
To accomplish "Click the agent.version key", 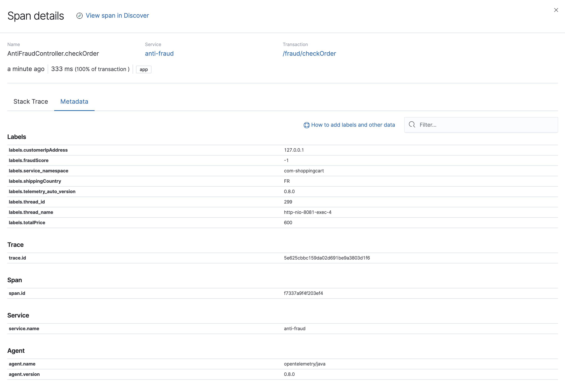I will point(24,374).
